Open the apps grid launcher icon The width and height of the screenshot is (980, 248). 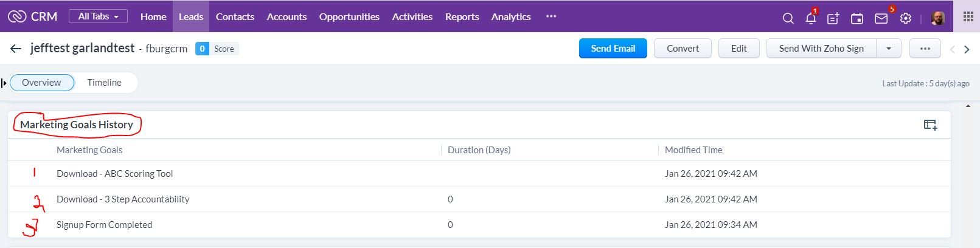click(968, 16)
